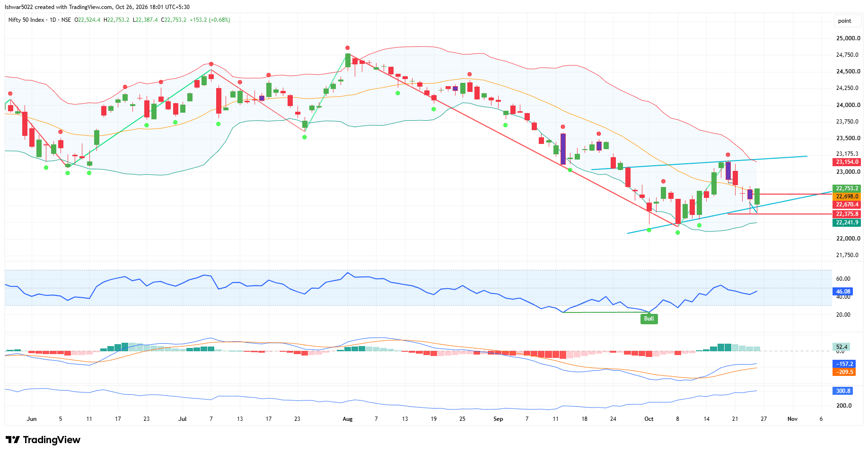868x454 pixels.
Task: Click the Sep label on time axis
Action: coord(498,419)
